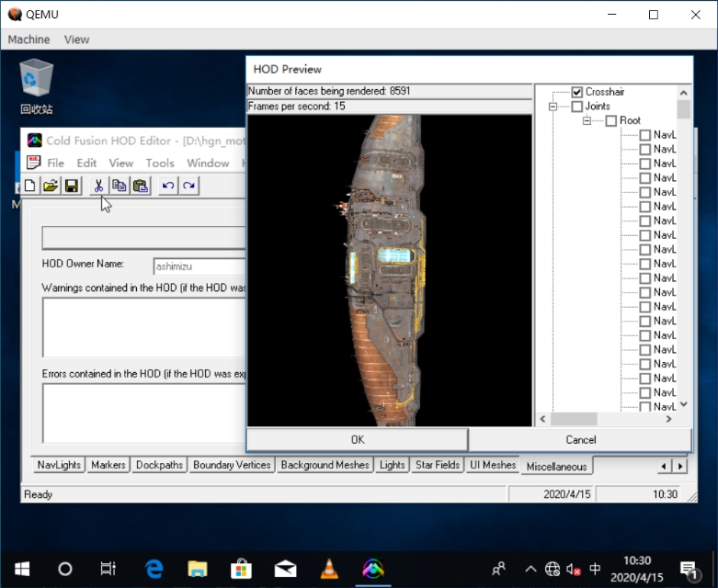The width and height of the screenshot is (718, 588).
Task: Click Cancel in HOD Preview dialog
Action: (x=581, y=440)
